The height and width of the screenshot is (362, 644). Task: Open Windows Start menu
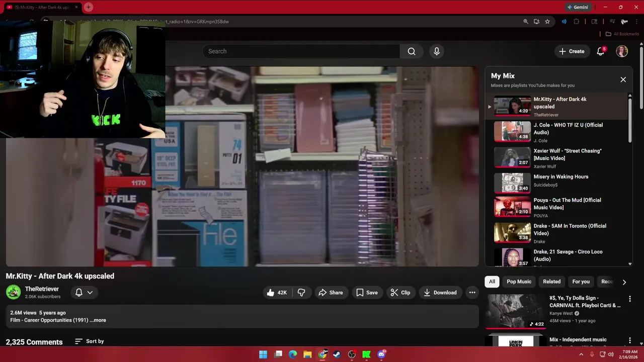pos(263,354)
